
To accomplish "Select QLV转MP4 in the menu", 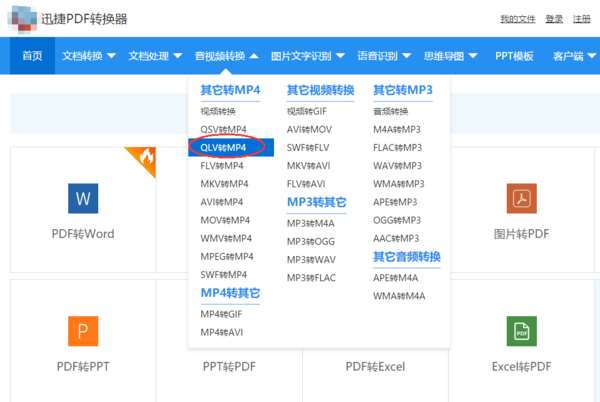I will (231, 147).
